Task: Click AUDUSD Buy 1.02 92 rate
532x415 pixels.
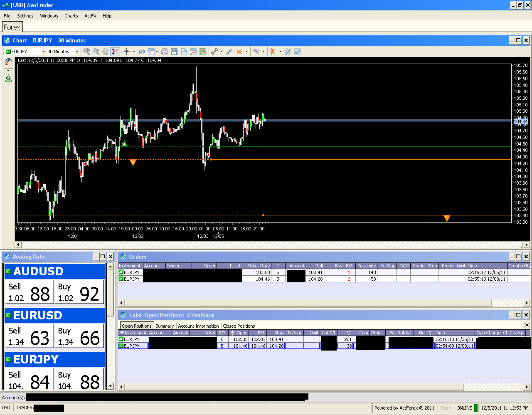Action: click(79, 292)
